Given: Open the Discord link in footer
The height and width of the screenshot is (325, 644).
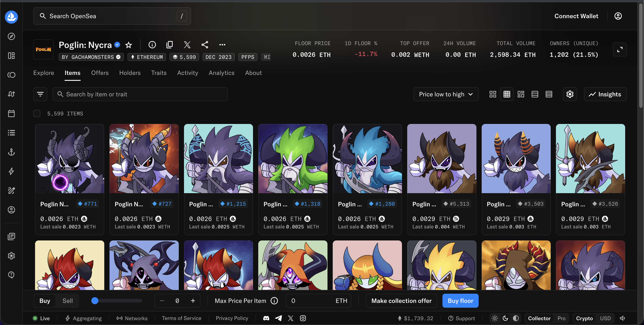Looking at the screenshot, I should 266,318.
